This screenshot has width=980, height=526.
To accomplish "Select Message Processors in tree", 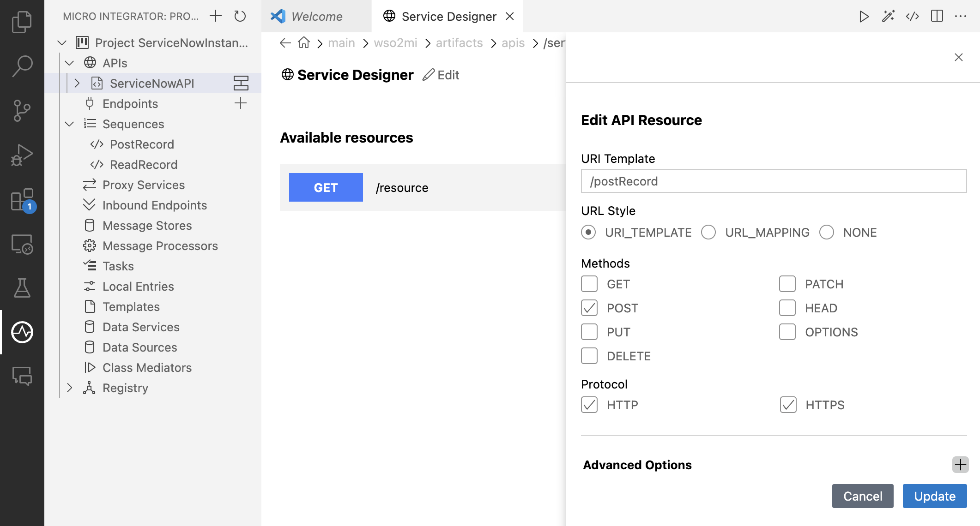I will click(x=160, y=245).
